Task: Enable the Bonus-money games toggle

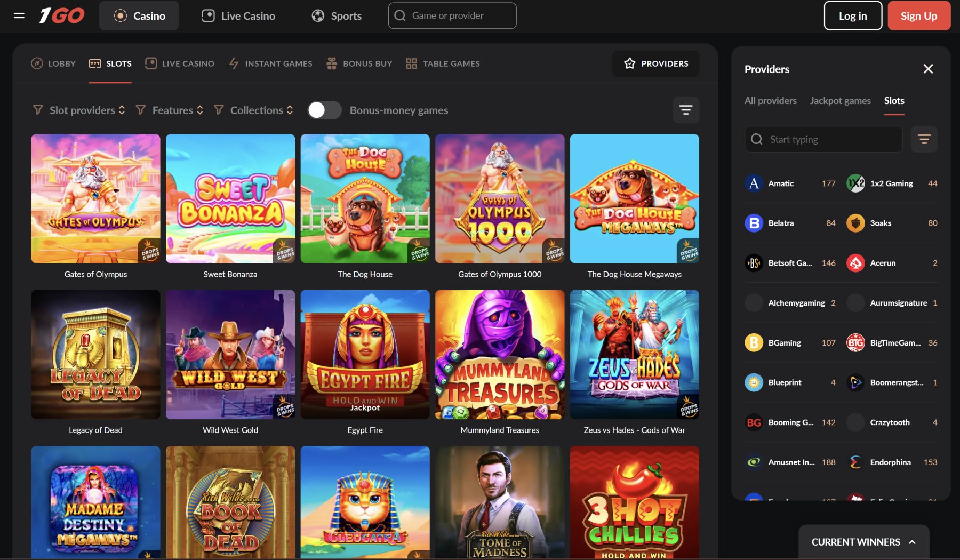Action: [x=324, y=110]
